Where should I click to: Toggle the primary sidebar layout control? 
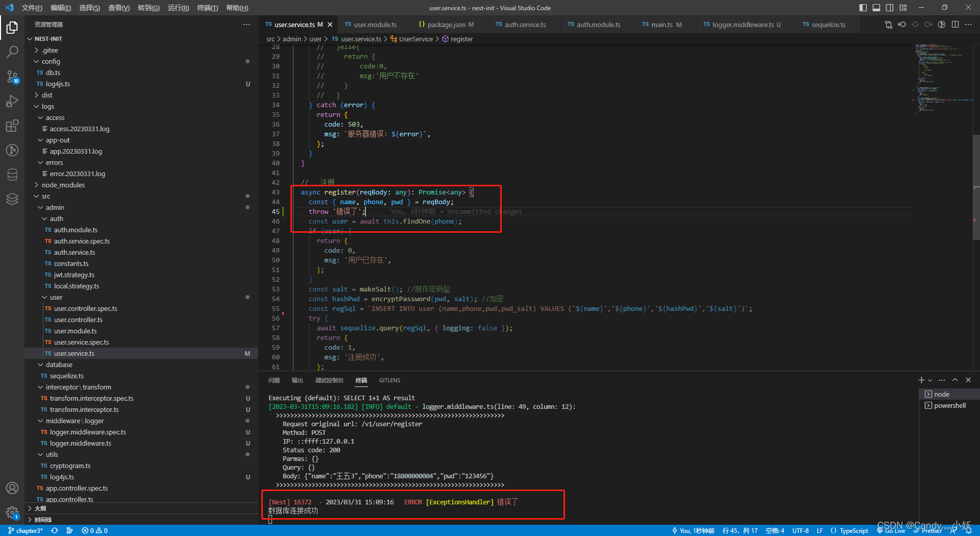click(x=862, y=8)
